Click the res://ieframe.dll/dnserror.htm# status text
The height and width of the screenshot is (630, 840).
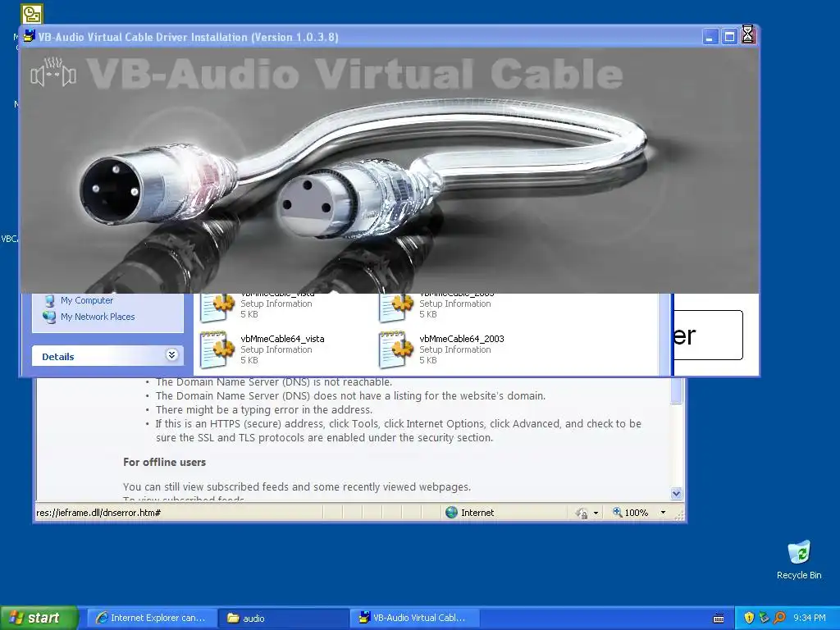(98, 513)
